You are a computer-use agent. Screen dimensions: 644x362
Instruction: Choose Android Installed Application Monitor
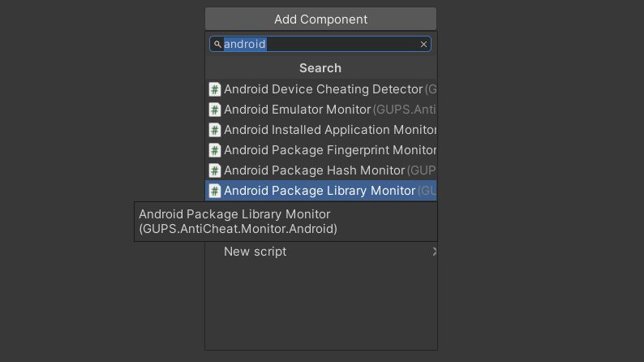tap(320, 130)
